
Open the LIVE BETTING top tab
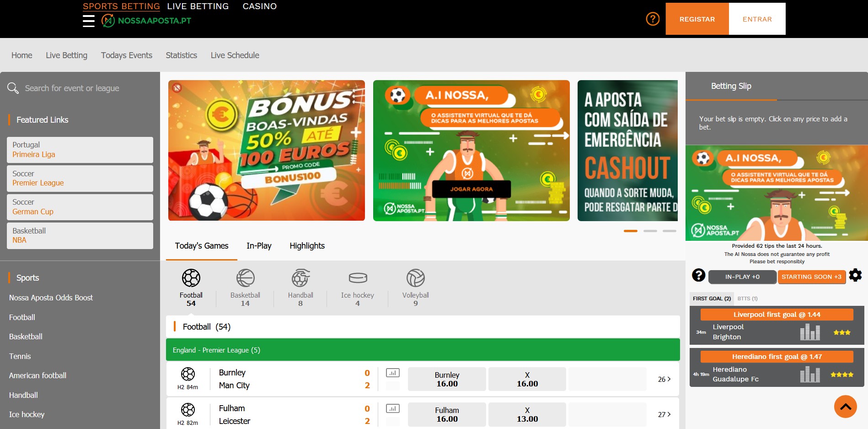click(198, 6)
